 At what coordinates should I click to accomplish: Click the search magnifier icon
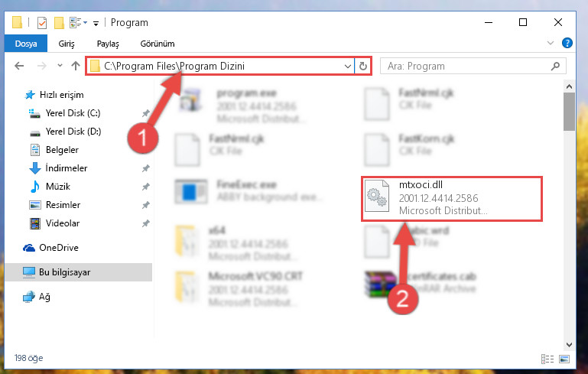(x=555, y=67)
